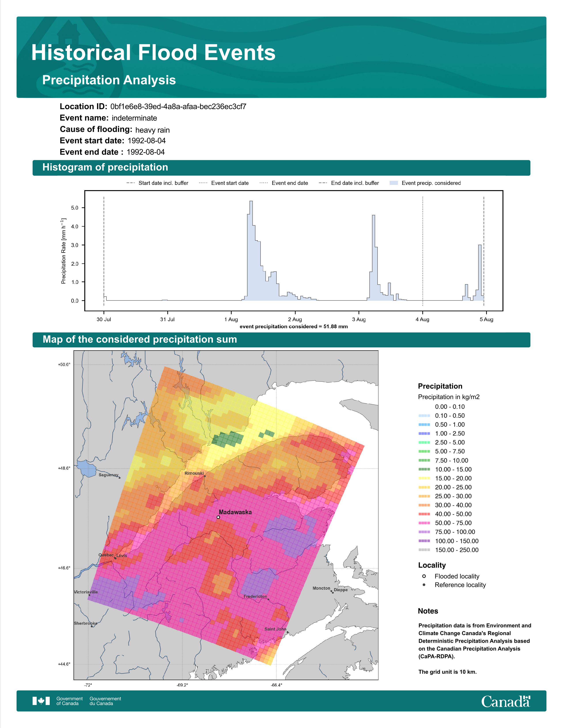The width and height of the screenshot is (563, 728).
Task: Select the Saint John locality dot
Action: tap(287, 632)
